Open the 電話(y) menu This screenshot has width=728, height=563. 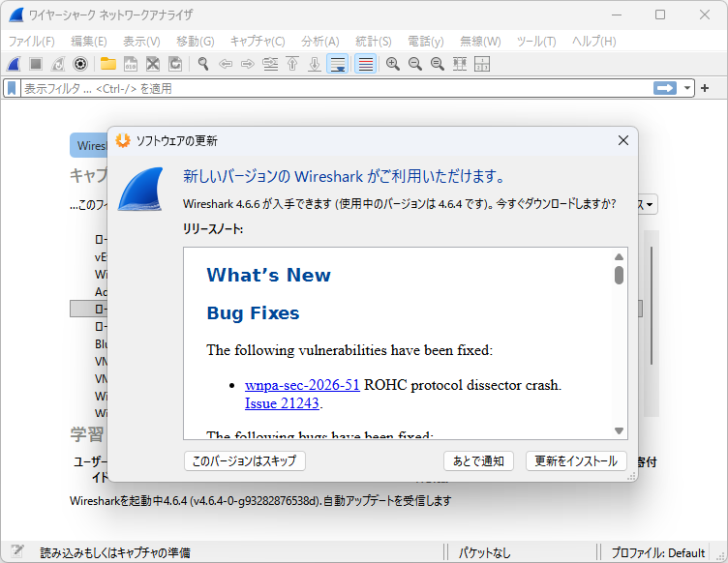coord(426,42)
